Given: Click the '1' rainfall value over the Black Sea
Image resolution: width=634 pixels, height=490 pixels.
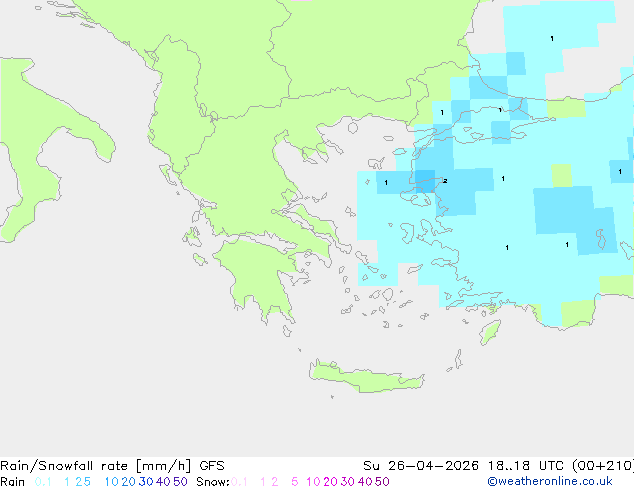Looking at the screenshot, I should click(x=552, y=38).
